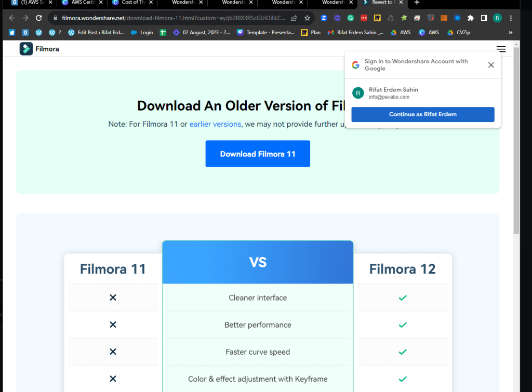Click the Download Filmora 11 button
Screen dimensions: 532x392
[258, 154]
